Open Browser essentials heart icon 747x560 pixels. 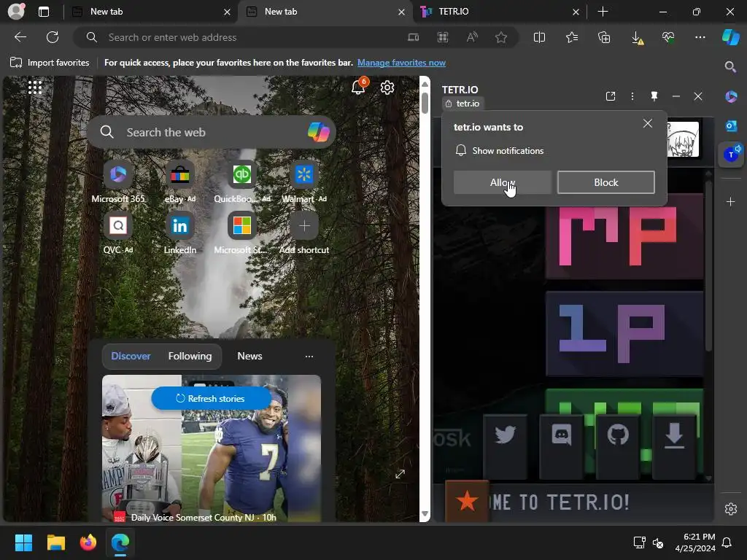click(x=668, y=37)
